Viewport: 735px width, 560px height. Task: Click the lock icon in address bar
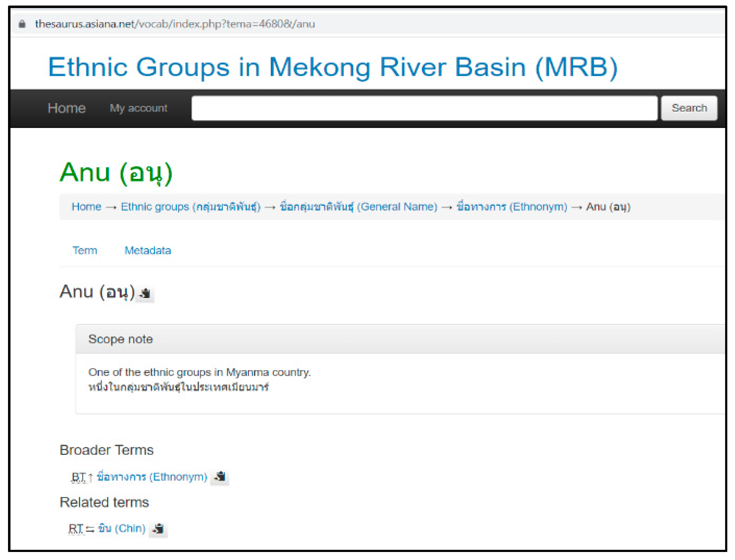22,24
